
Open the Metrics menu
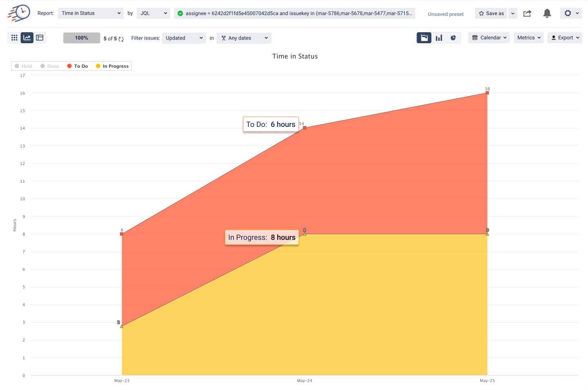528,38
